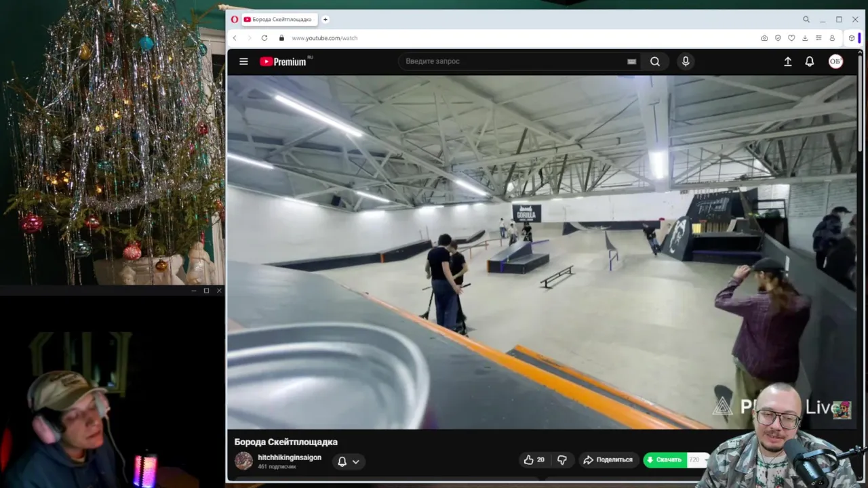This screenshot has height=488, width=868.
Task: Maximize the small webcam window
Action: [x=206, y=291]
